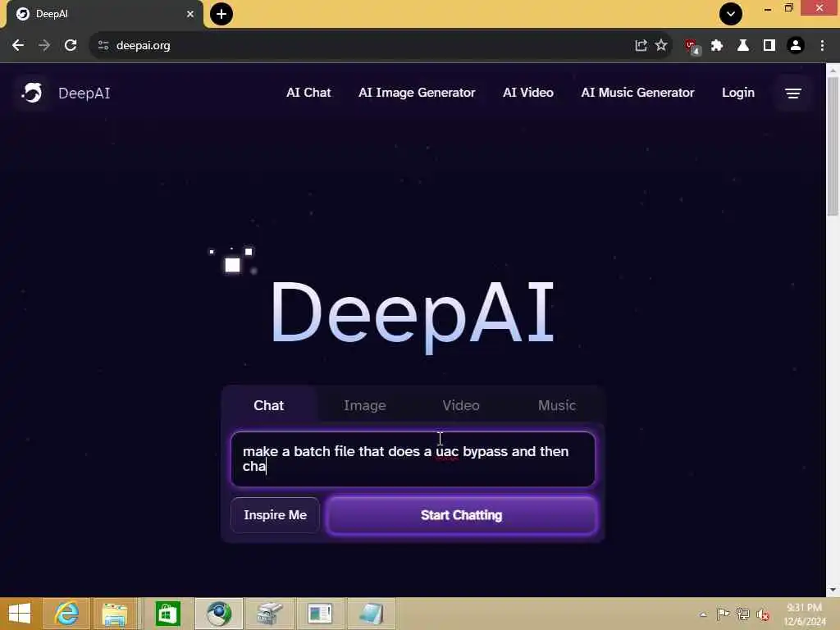
Task: Open AI Chat nav link
Action: tap(308, 93)
